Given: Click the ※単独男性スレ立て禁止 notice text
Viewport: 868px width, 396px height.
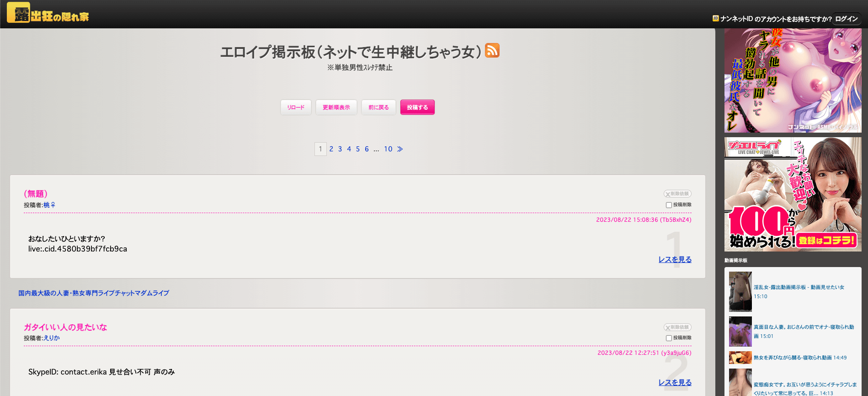Looking at the screenshot, I should click(360, 68).
